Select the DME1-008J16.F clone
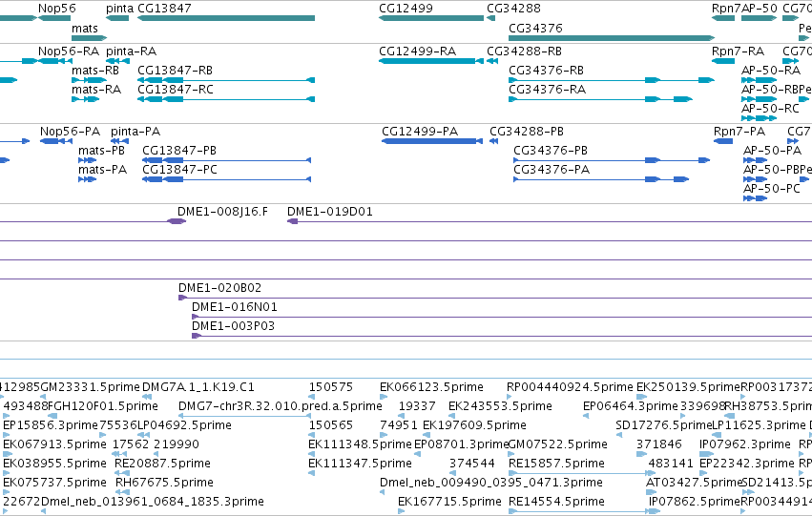This screenshot has height=516, width=812. (177, 221)
